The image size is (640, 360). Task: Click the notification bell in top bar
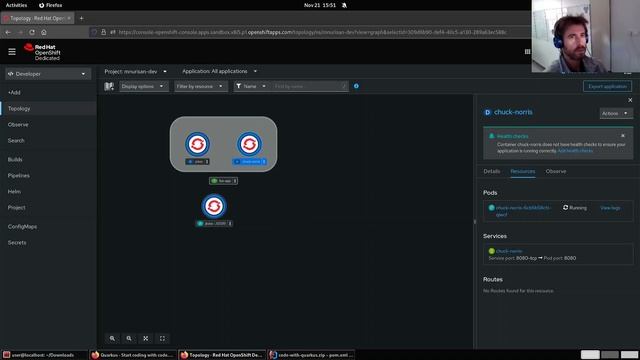[x=344, y=5]
